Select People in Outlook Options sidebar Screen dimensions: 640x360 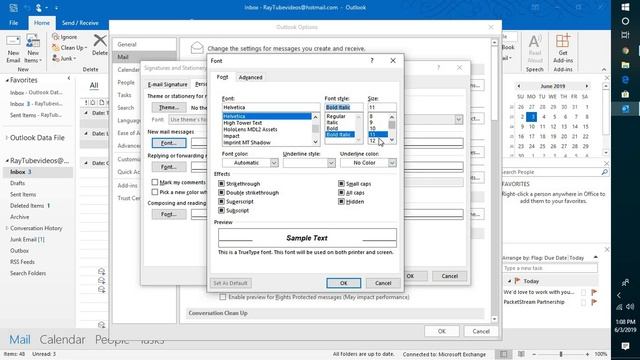tap(126, 82)
